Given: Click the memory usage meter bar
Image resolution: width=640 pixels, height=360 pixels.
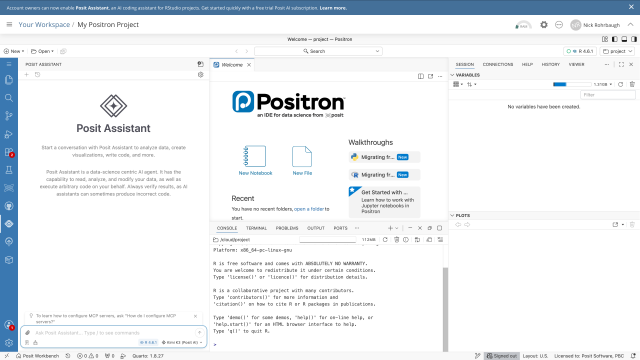Looking at the screenshot, I should click(572, 84).
